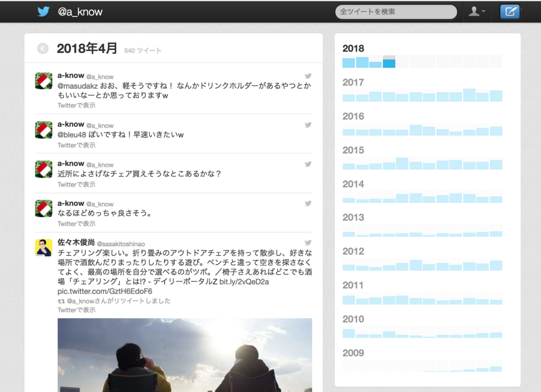Open Twitterで表示 under @bleu48 tweet

[x=77, y=145]
